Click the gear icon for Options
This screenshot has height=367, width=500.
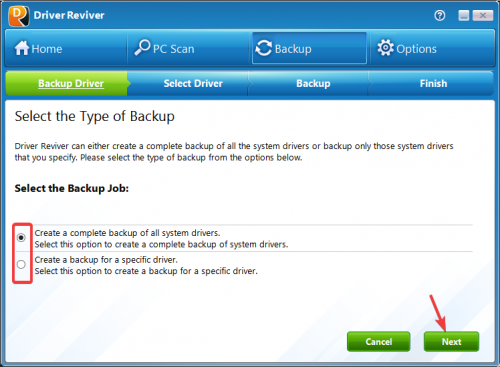pos(385,48)
